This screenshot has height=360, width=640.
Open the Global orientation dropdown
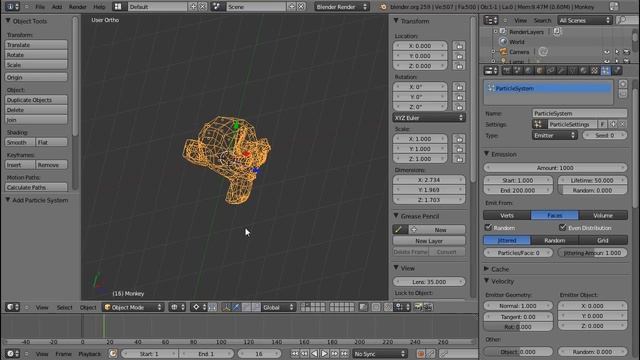click(278, 307)
